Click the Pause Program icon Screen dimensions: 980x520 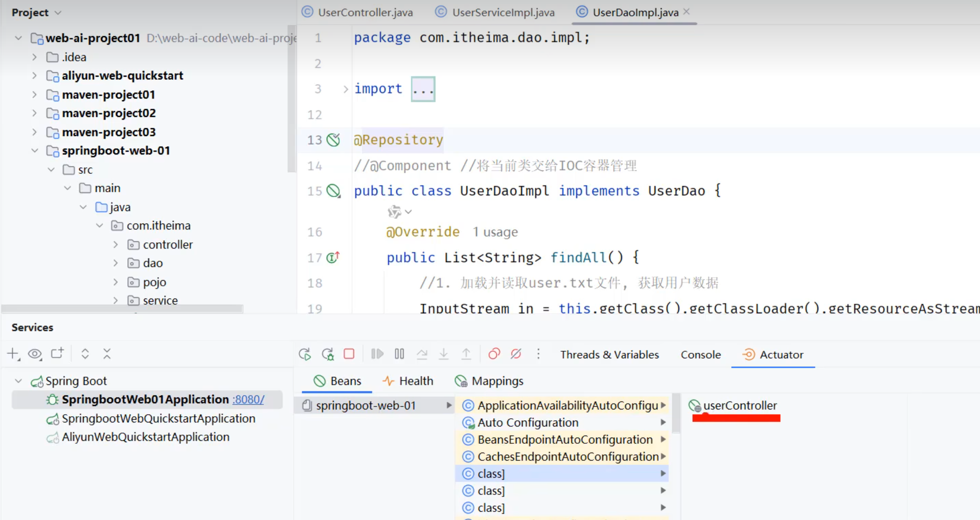tap(399, 354)
